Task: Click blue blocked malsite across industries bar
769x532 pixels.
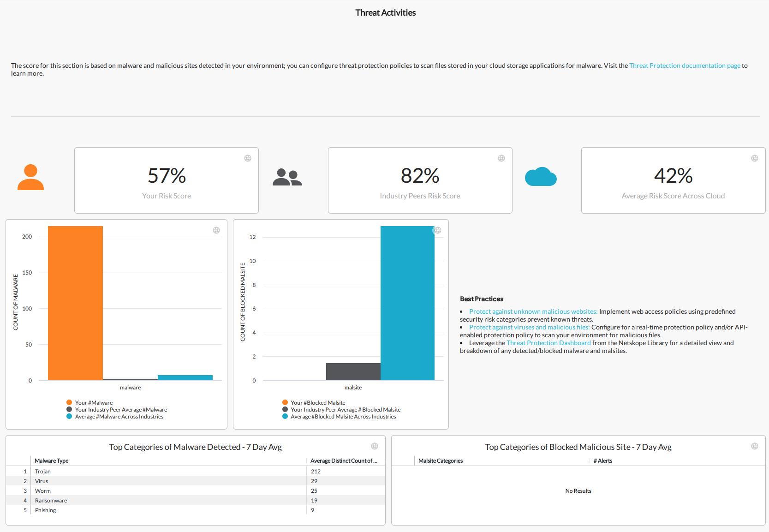Action: point(407,303)
